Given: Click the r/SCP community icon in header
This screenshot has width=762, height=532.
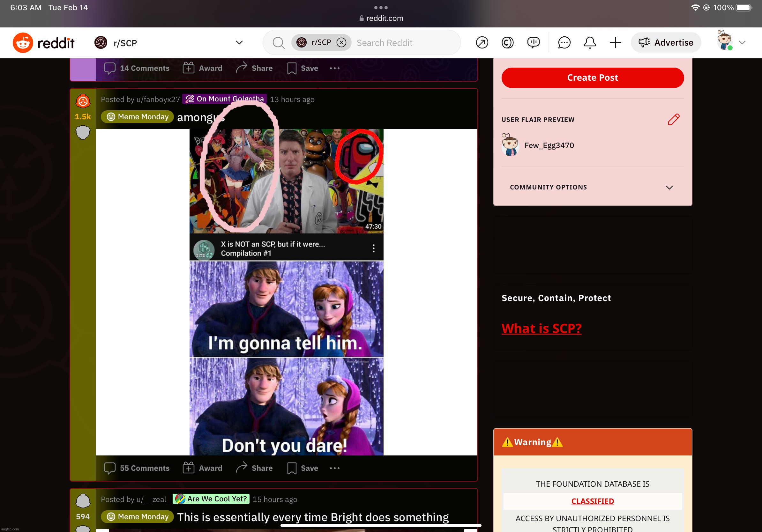Looking at the screenshot, I should click(101, 42).
